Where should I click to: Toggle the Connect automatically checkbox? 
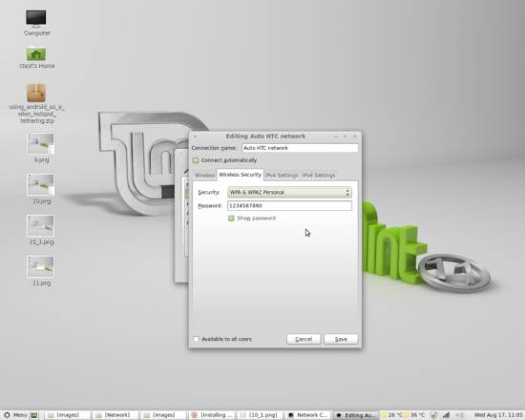(196, 160)
